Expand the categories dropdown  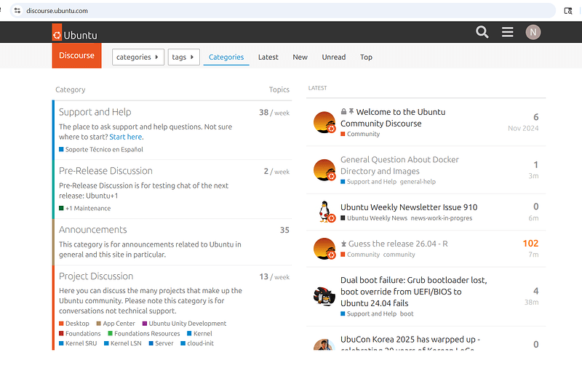pos(137,57)
